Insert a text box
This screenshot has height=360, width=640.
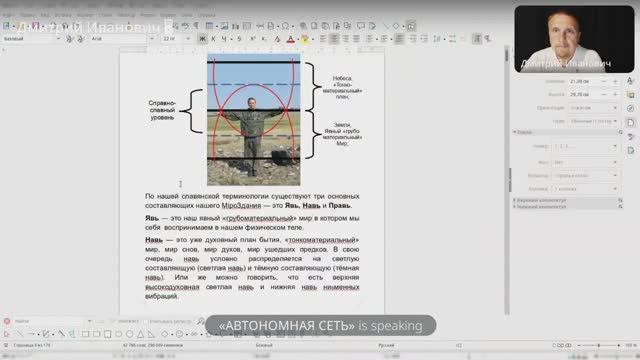247,26
